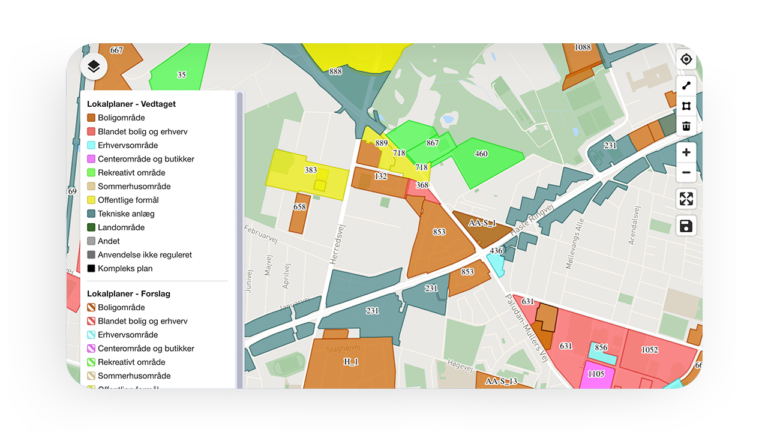Delete drawings with the trash icon
The width and height of the screenshot is (768, 432).
click(x=686, y=125)
